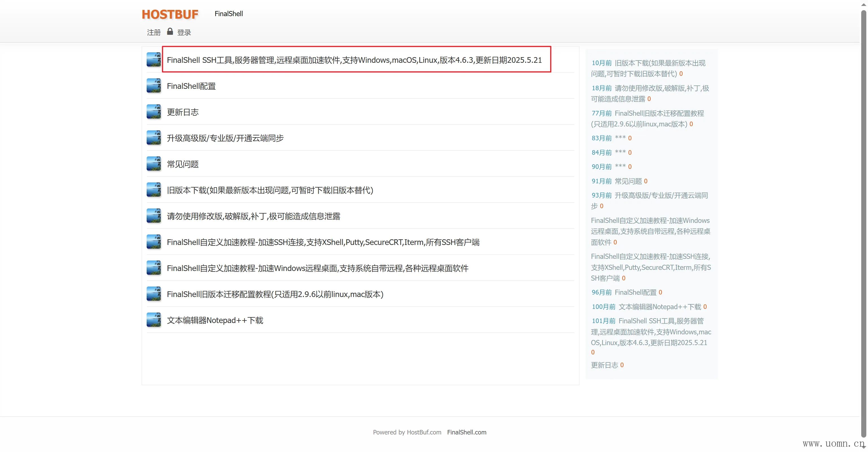Click the thumbnail icon beside 文本编辑器Notepad++下载
868x452 pixels.
point(154,320)
